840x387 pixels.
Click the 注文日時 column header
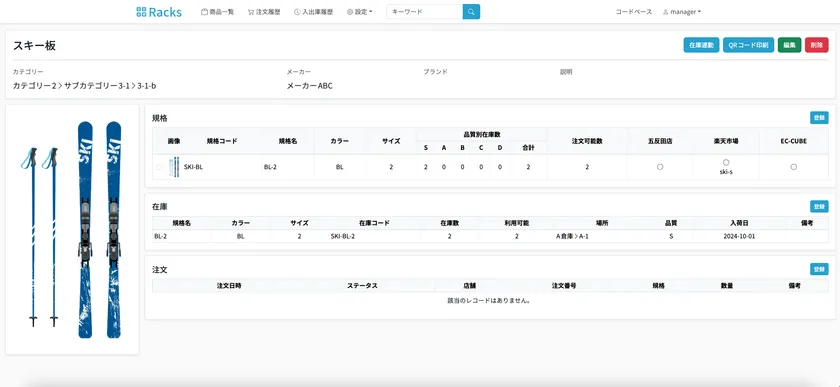(x=229, y=286)
